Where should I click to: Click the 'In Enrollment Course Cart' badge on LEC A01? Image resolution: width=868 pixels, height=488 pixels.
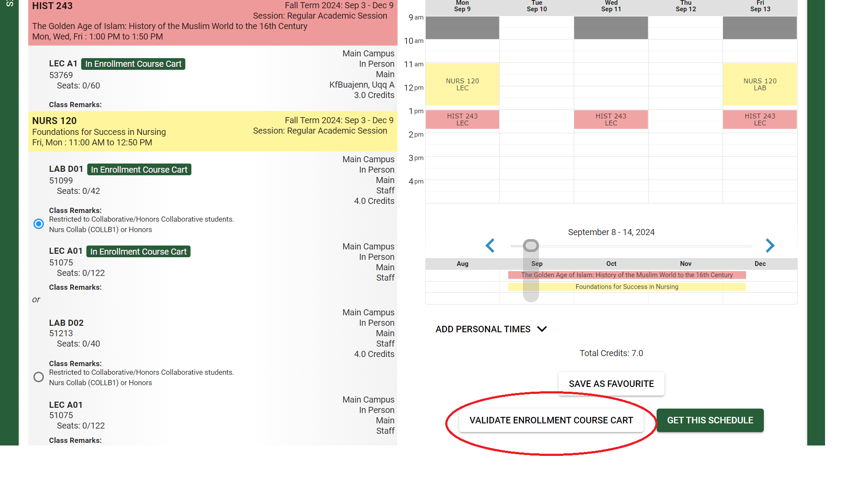point(138,251)
